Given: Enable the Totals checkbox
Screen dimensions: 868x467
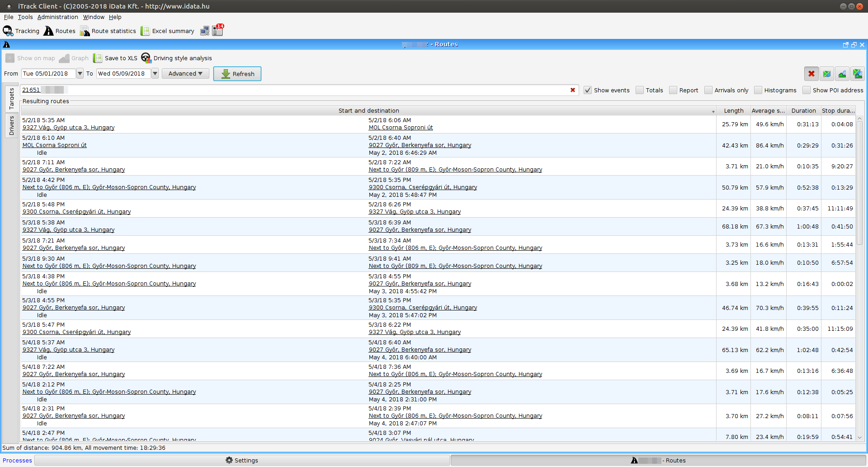Looking at the screenshot, I should tap(640, 91).
